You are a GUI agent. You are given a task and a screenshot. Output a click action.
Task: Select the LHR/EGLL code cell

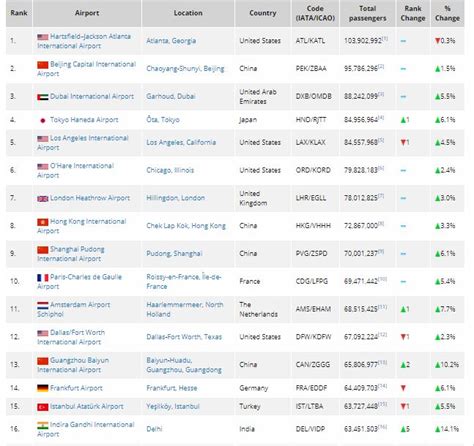click(x=315, y=198)
